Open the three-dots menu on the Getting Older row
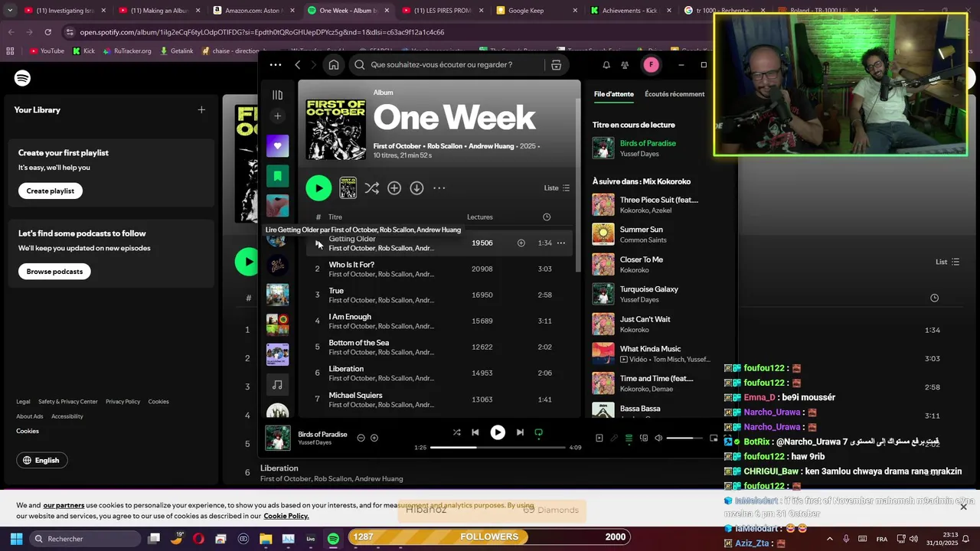The image size is (980, 551). point(561,243)
